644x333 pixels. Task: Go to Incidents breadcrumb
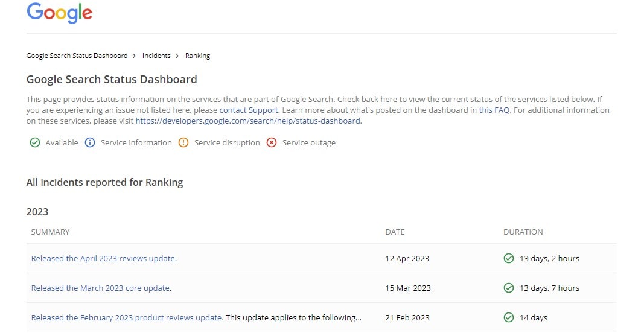pyautogui.click(x=156, y=55)
